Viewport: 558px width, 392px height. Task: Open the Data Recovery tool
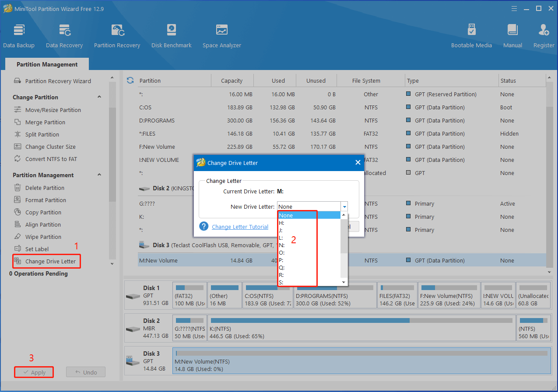pos(64,35)
